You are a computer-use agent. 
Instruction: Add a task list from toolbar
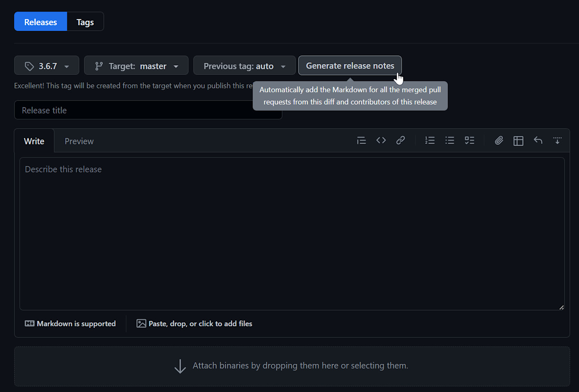point(469,141)
